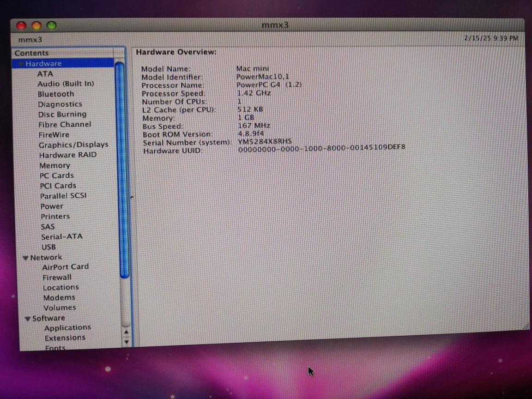Screen dimensions: 532x399
Task: Click the L2 Cache value 512 KB
Action: coord(250,109)
